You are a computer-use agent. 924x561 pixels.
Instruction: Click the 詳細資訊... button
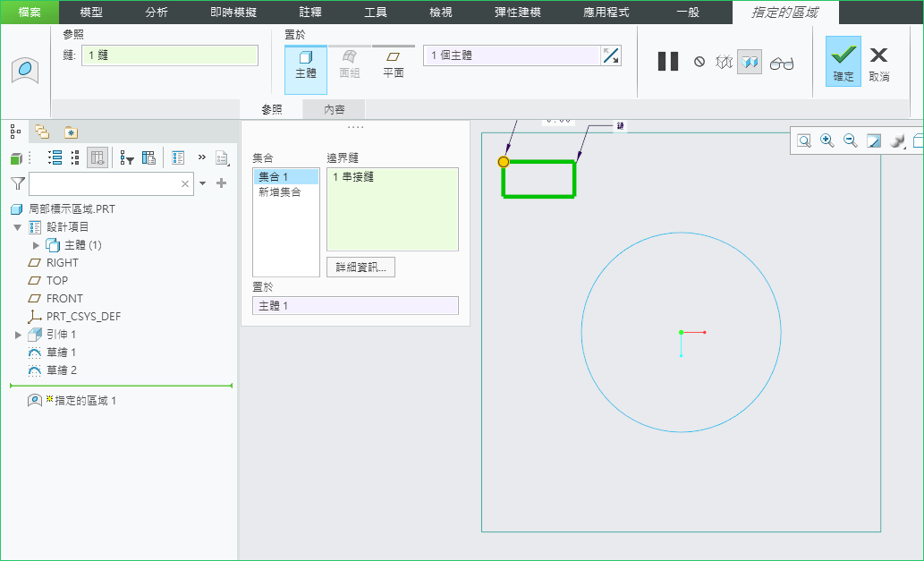pyautogui.click(x=360, y=268)
